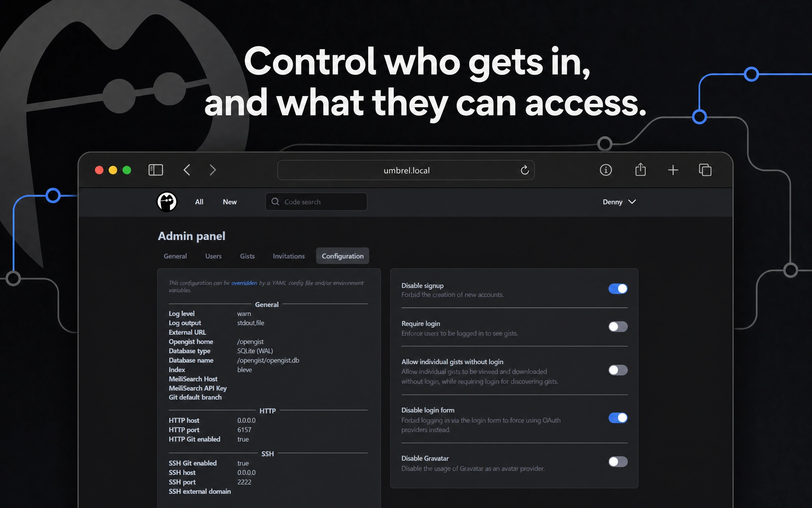Go forward with the right arrow
This screenshot has width=812, height=508.
213,170
